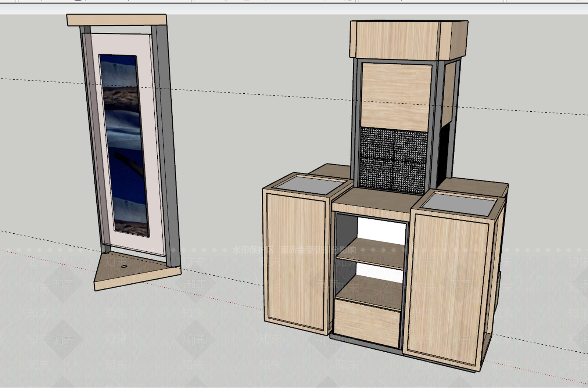
Task: Select the wooden top cap of the left stand
Action: point(116,20)
